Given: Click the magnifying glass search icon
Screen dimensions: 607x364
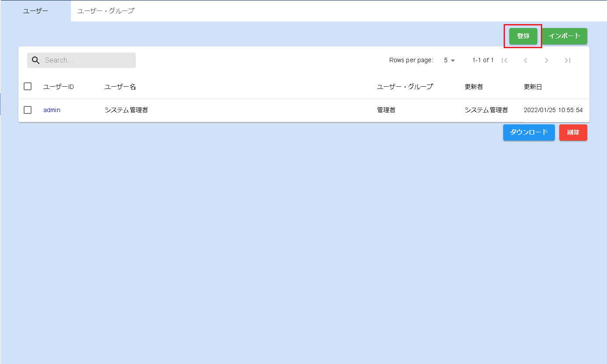Looking at the screenshot, I should coord(36,60).
